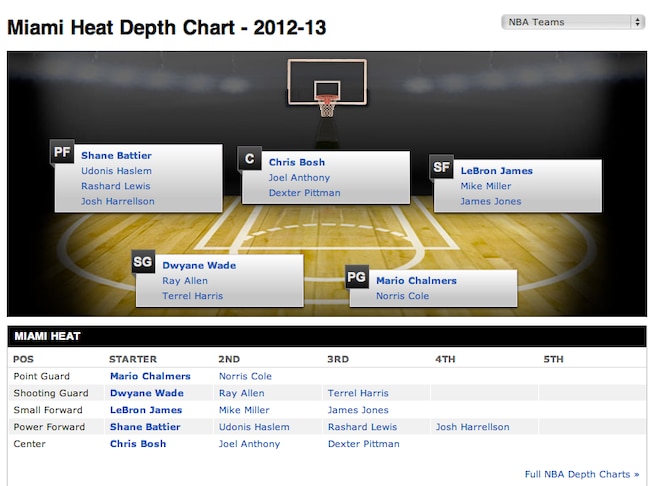The image size is (649, 486).
Task: Select the Center row label
Action: point(29,444)
